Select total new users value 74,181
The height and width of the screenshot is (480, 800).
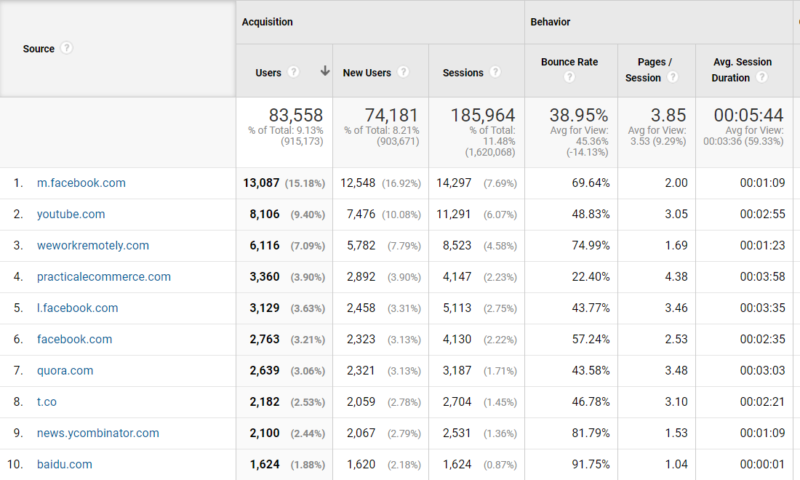[391, 115]
